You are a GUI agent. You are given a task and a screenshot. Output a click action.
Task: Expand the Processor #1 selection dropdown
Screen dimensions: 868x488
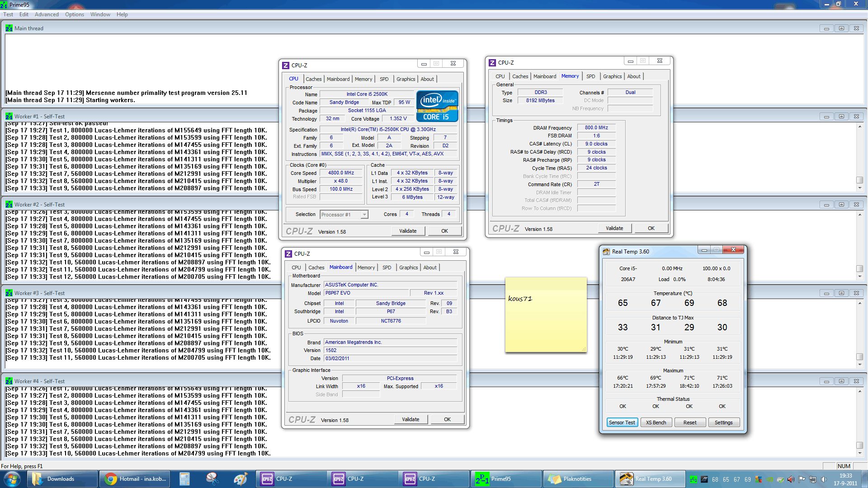click(364, 215)
